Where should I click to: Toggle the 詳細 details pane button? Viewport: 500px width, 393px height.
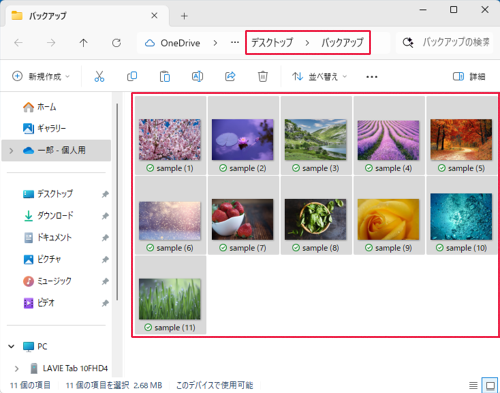[469, 77]
